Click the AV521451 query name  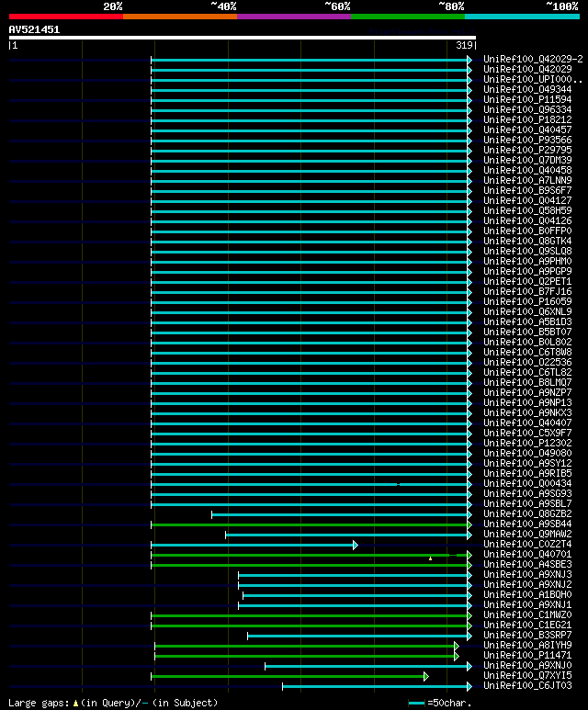coord(34,30)
